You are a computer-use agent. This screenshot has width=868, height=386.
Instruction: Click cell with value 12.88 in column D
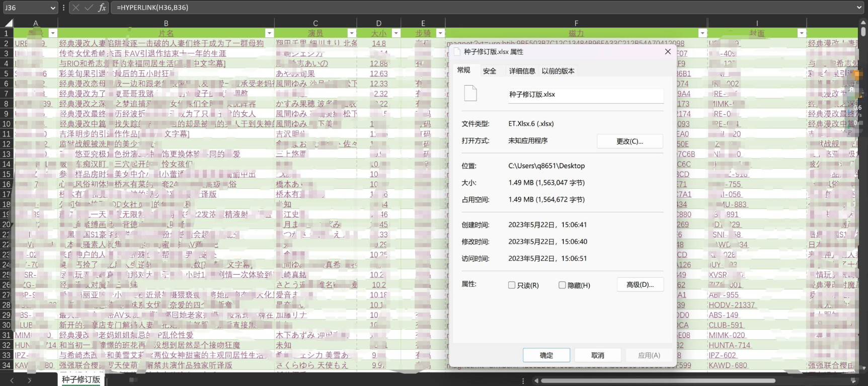coord(379,63)
